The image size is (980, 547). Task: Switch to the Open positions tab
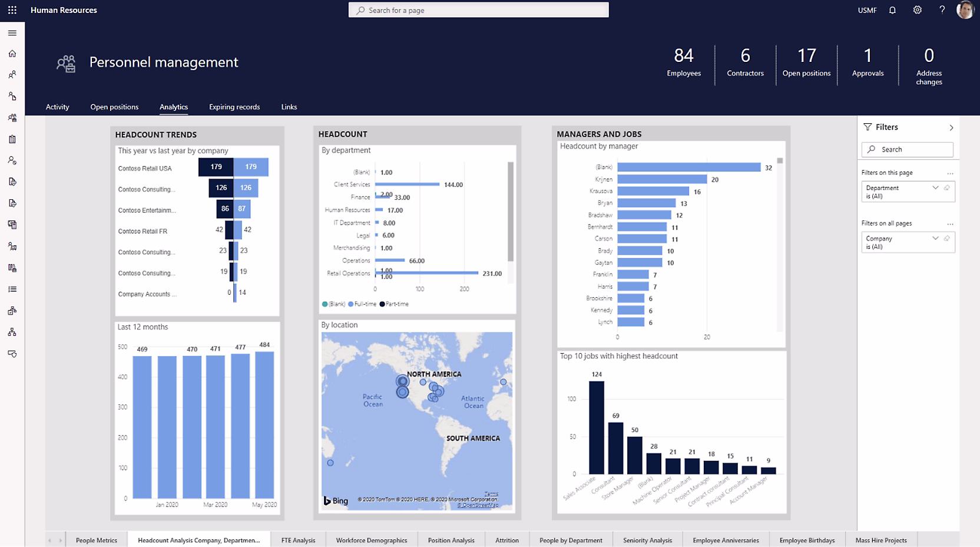(x=114, y=107)
